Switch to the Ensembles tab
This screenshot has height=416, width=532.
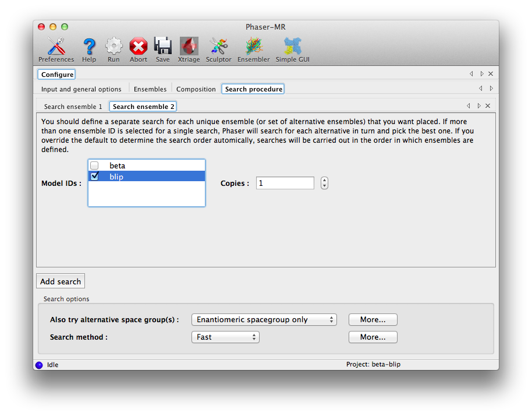coord(150,89)
